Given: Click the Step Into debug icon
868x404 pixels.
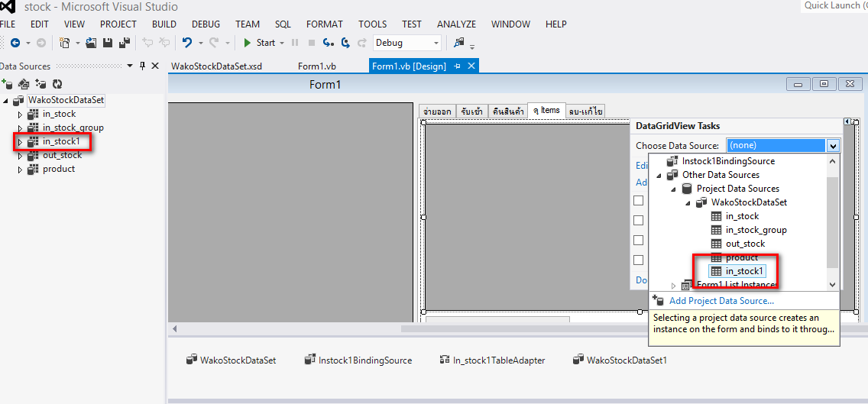Looking at the screenshot, I should [x=329, y=43].
